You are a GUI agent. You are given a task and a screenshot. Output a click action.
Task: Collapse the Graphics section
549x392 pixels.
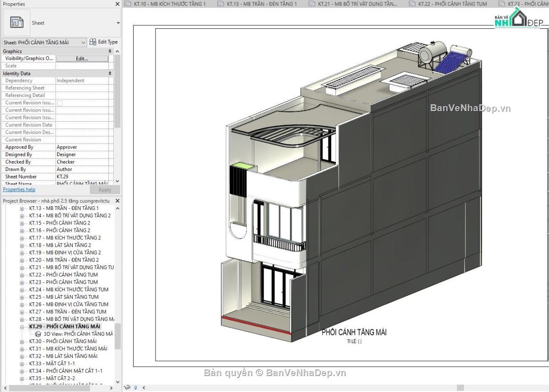pyautogui.click(x=110, y=51)
